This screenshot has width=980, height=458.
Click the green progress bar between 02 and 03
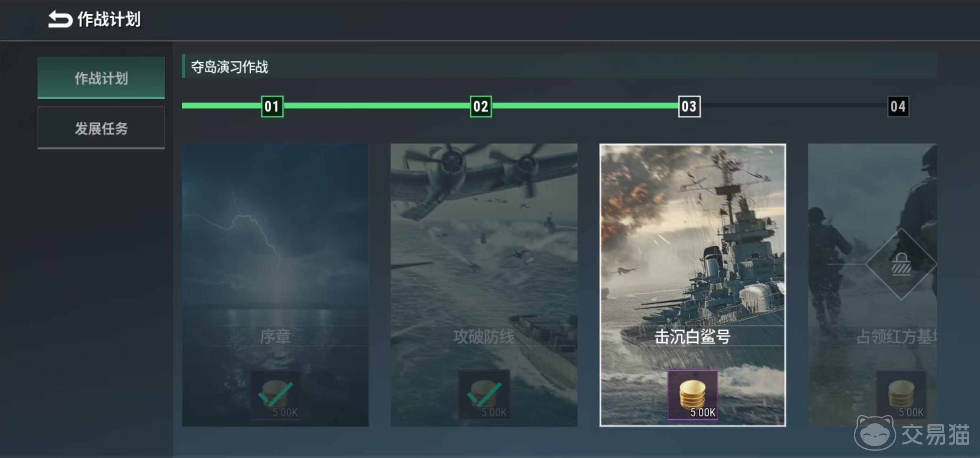point(585,105)
